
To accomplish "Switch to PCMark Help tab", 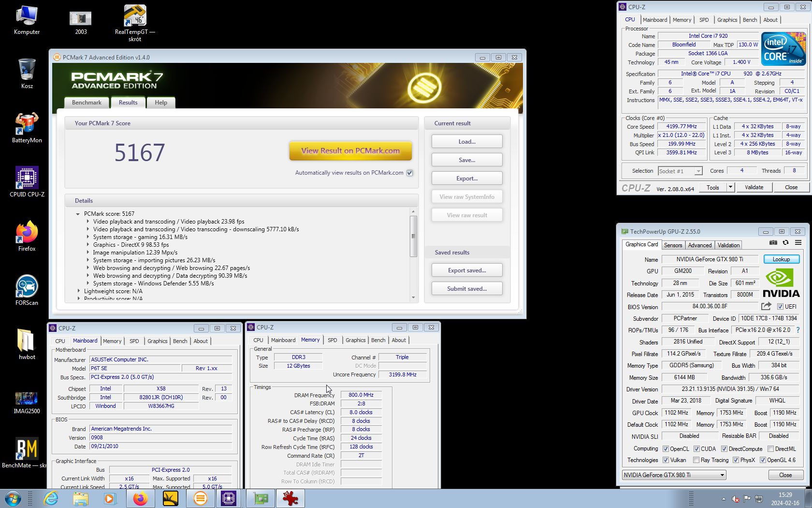I will pos(161,103).
